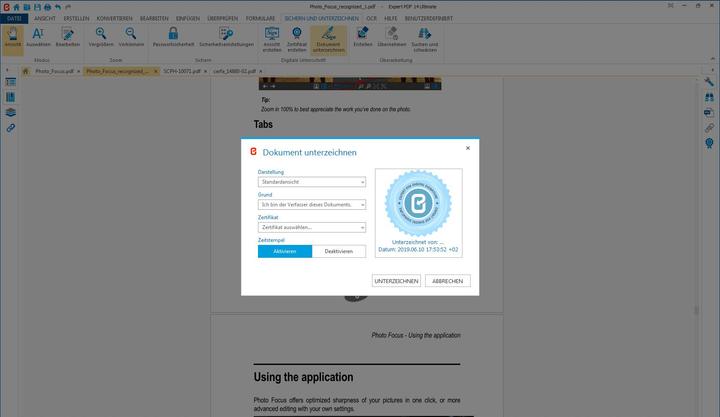The width and height of the screenshot is (720, 417).
Task: Select the Auswählen text selection tool
Action: pyautogui.click(x=38, y=38)
